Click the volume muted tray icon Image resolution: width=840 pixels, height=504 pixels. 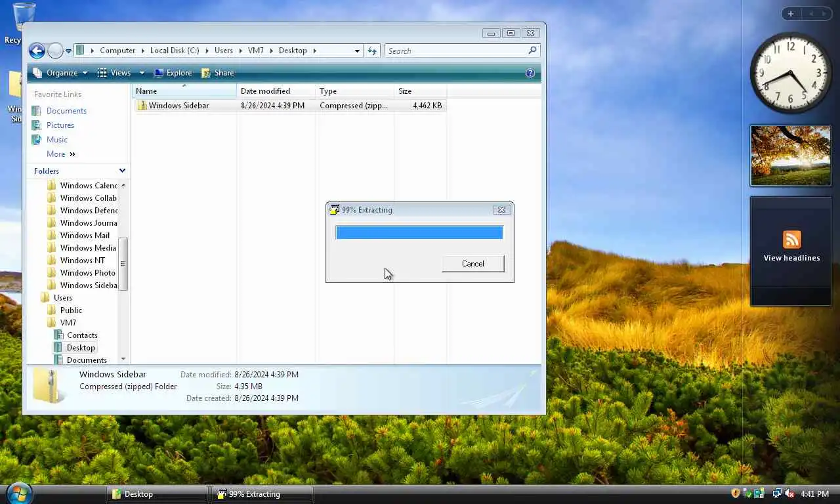pos(789,493)
